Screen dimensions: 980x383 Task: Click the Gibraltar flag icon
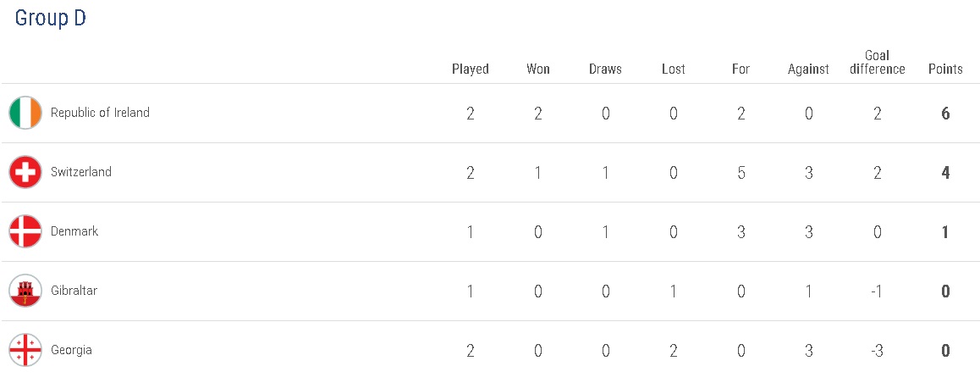pos(25,291)
